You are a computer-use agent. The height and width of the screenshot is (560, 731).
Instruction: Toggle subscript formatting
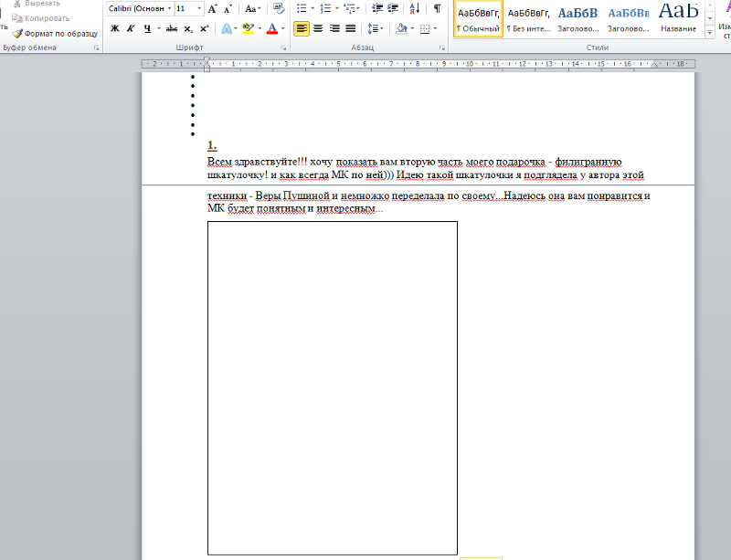coord(188,28)
